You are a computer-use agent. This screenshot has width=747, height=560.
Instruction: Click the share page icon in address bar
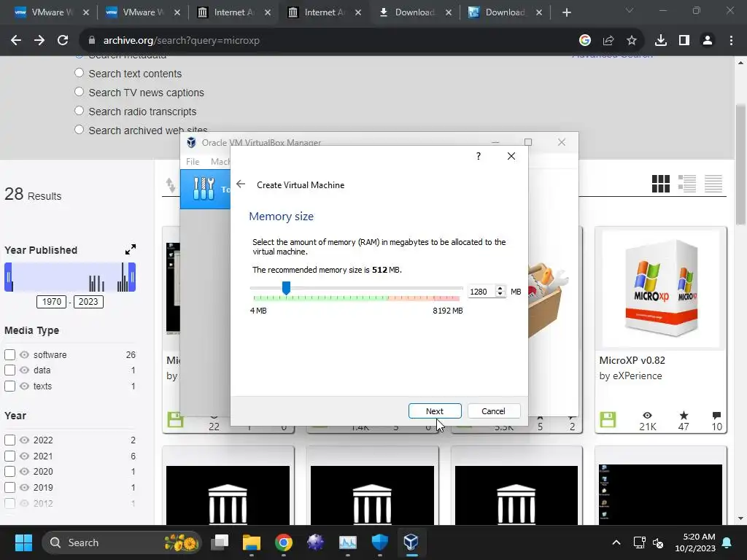(608, 41)
